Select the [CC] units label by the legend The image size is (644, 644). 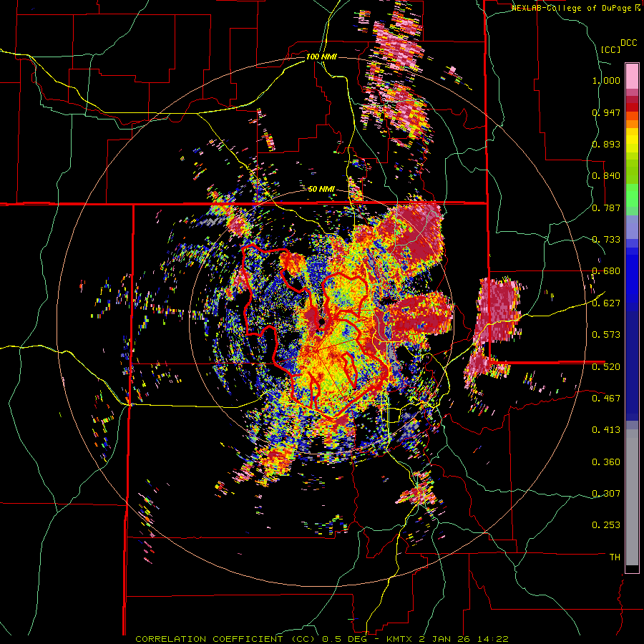click(x=610, y=49)
